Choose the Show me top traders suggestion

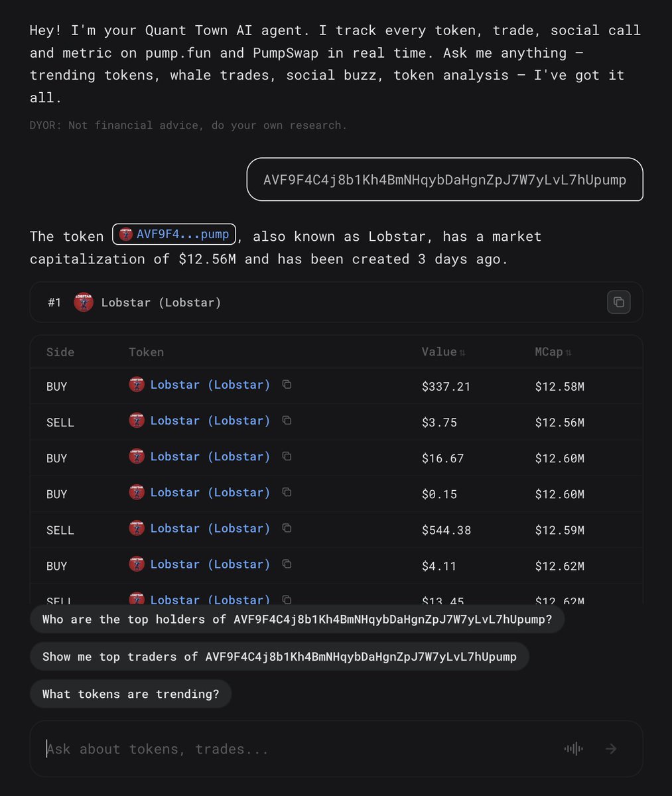(x=279, y=657)
